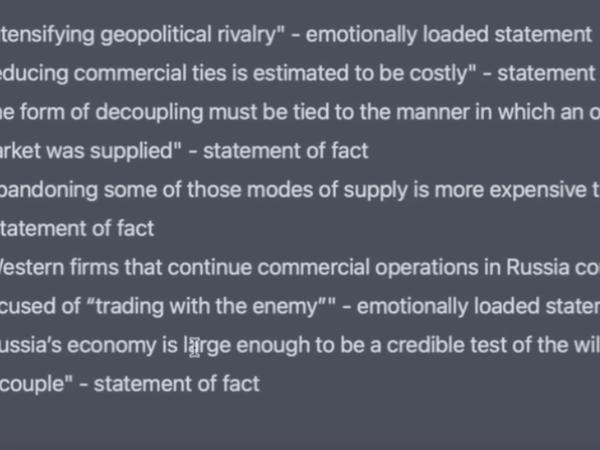Image resolution: width=600 pixels, height=450 pixels.
Task: Click the word "costly" in second line
Action: point(439,73)
